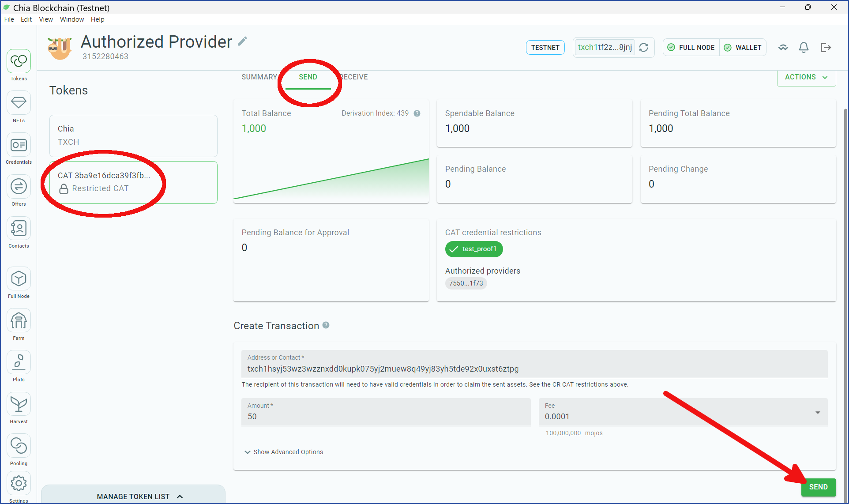
Task: Click the Total Balance 1,000 value
Action: click(x=254, y=128)
